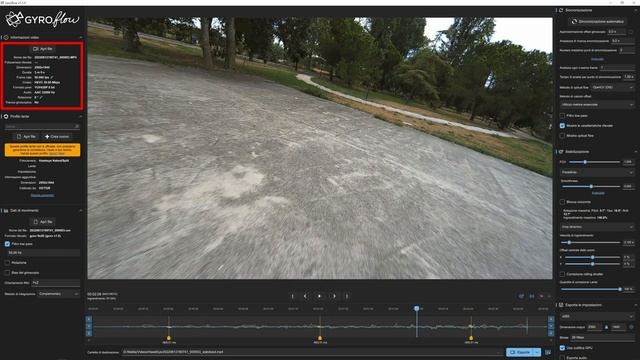
Task: Open the Esporta dropdown arrow
Action: click(x=537, y=352)
